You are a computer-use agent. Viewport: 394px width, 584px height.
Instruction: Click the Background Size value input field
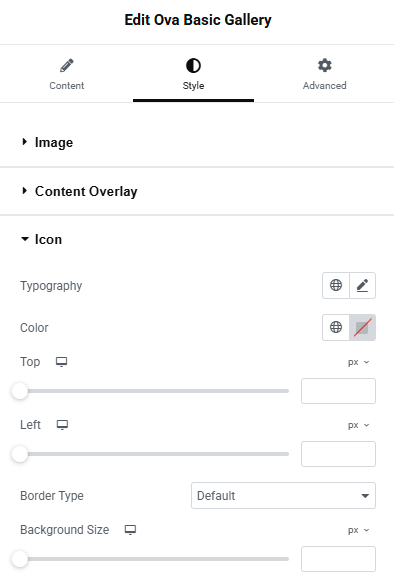[338, 559]
